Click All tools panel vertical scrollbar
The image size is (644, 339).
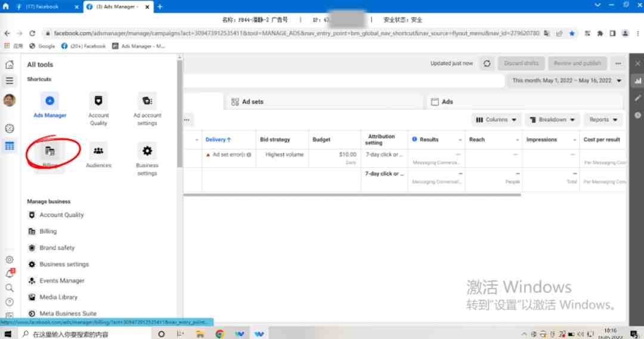[179, 114]
